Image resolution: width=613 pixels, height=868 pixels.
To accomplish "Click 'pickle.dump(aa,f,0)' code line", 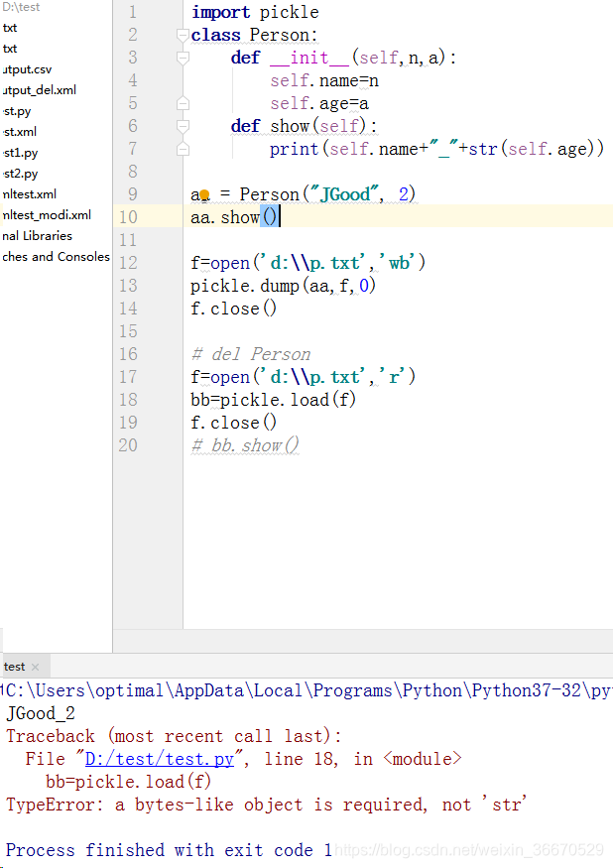I will coord(283,286).
